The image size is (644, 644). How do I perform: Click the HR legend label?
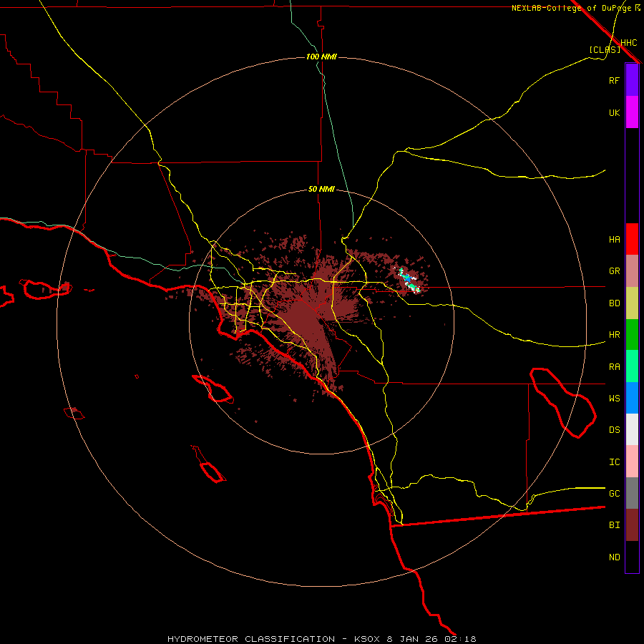[614, 335]
